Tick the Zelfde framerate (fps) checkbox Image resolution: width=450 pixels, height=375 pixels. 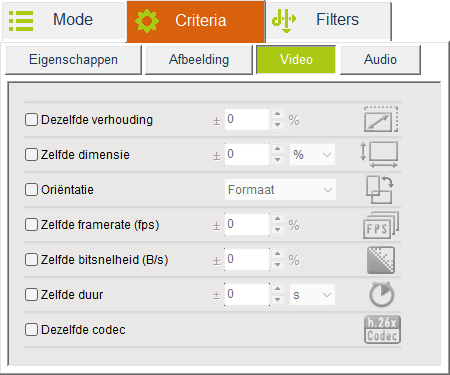(x=31, y=225)
